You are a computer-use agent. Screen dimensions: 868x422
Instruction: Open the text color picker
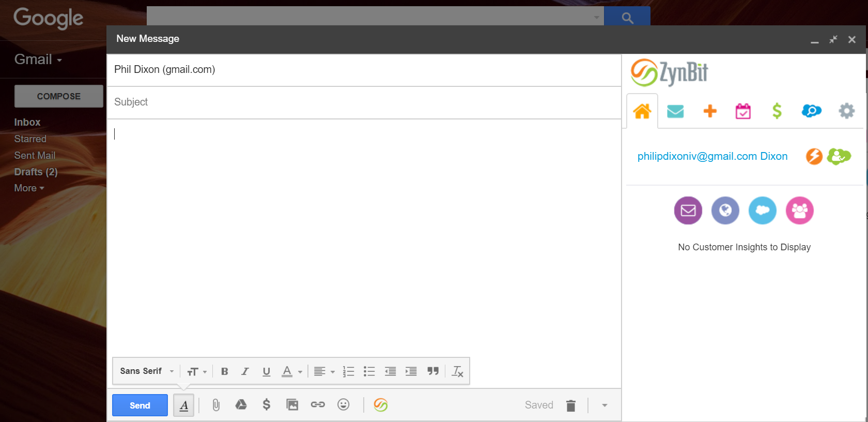click(x=291, y=371)
